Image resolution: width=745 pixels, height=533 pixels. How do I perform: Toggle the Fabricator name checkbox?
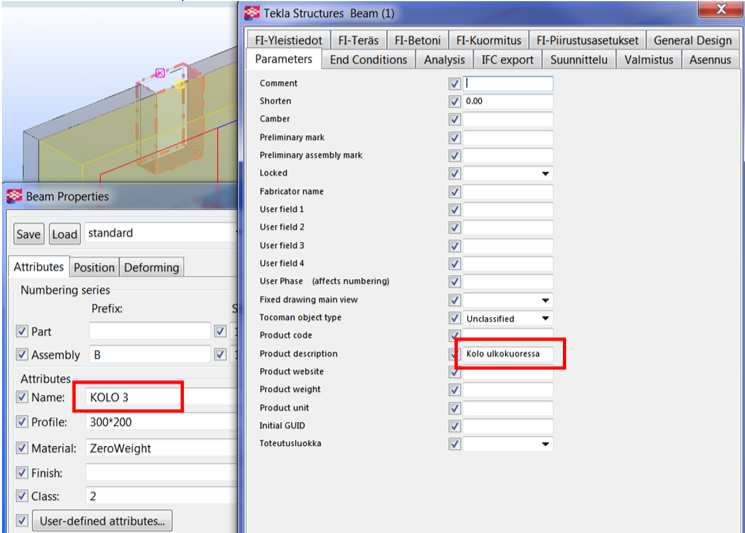coord(455,192)
